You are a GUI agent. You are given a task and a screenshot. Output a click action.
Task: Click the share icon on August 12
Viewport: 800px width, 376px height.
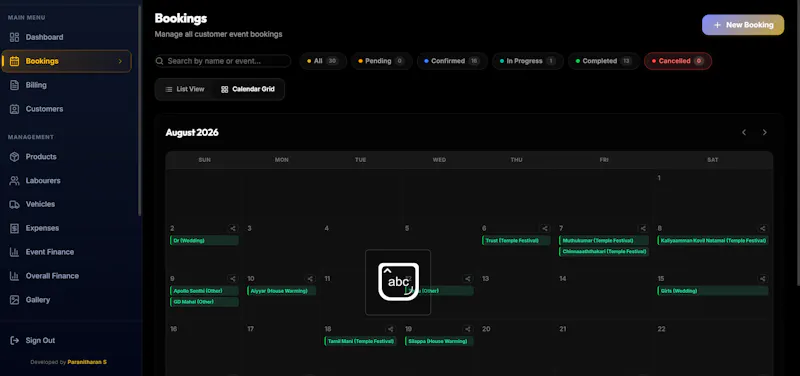[467, 279]
